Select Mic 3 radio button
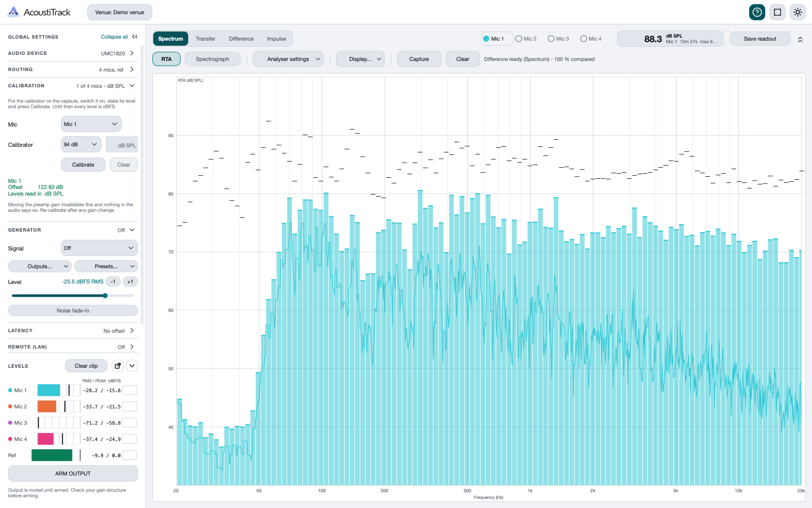 click(558, 39)
